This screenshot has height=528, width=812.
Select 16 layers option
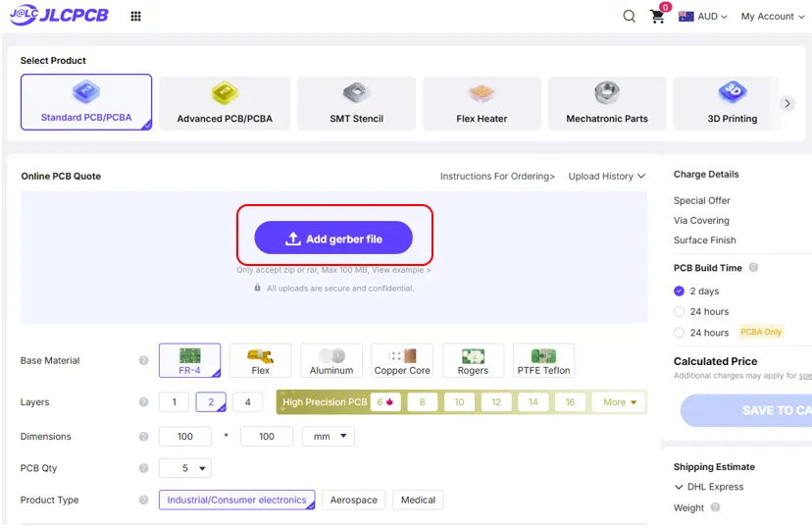(570, 402)
